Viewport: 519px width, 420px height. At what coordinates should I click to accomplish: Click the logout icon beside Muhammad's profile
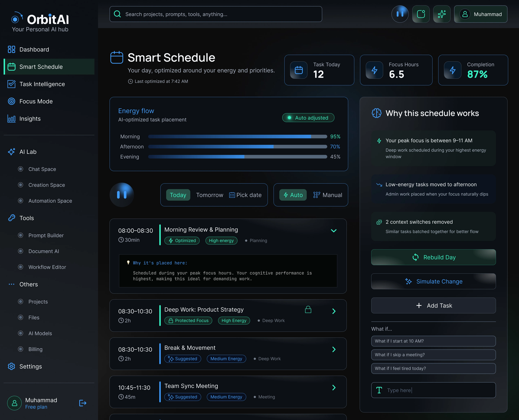point(83,403)
